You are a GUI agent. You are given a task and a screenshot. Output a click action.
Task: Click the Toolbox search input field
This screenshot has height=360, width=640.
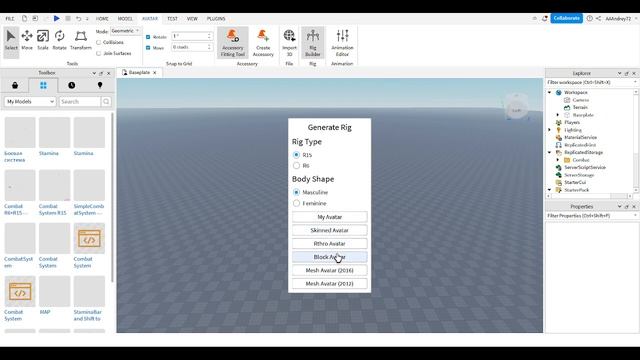coord(80,102)
